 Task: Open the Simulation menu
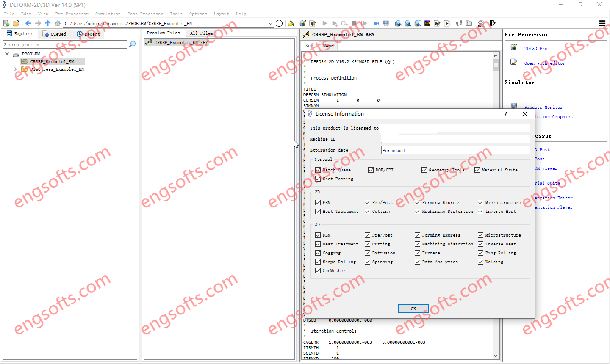click(x=108, y=14)
